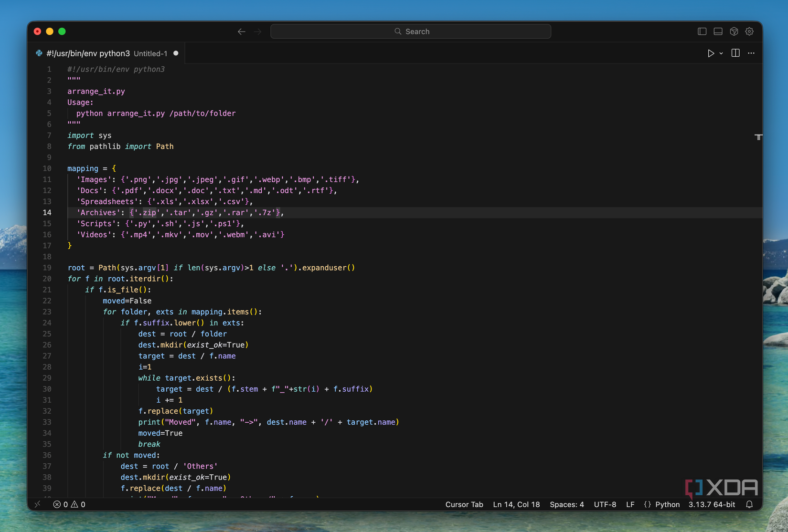Open the editor More Actions ellipsis menu
The width and height of the screenshot is (788, 532).
click(x=751, y=53)
